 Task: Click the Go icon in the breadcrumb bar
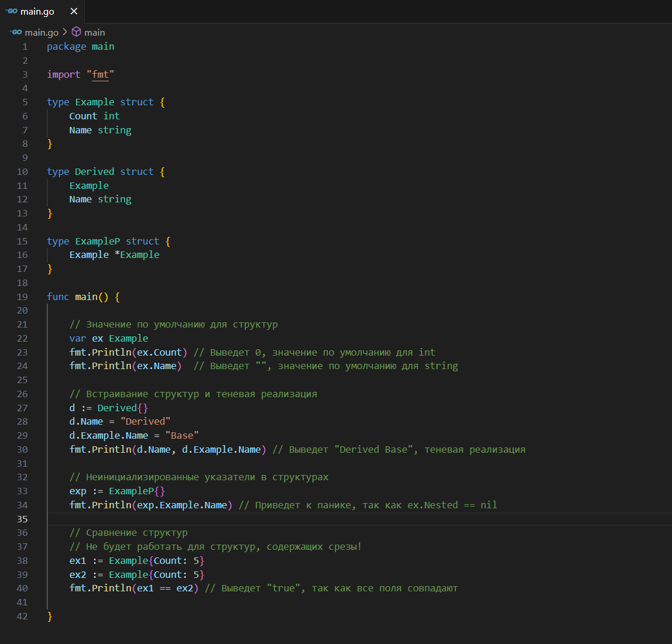coord(16,32)
